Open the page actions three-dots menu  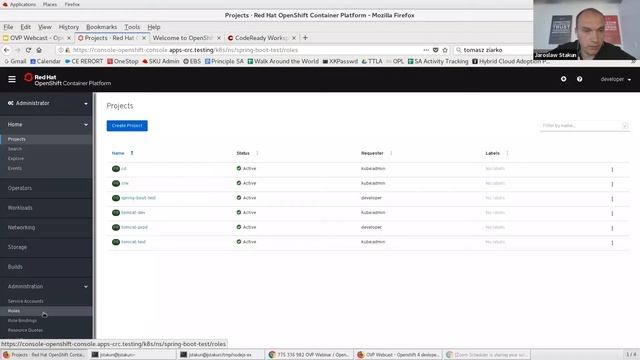(426, 50)
